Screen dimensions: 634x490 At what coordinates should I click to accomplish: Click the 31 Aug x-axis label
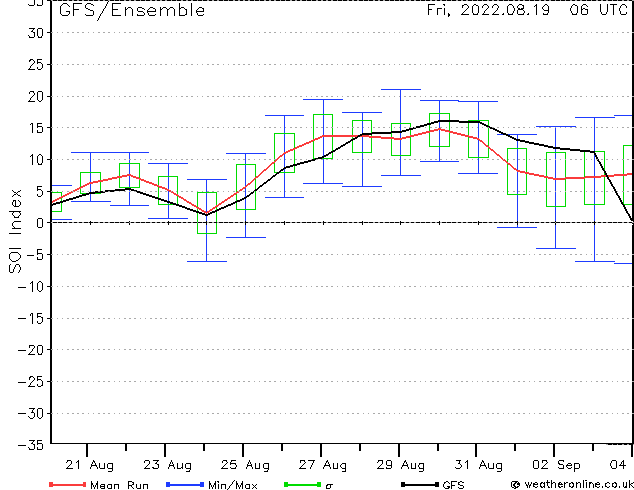tap(478, 465)
